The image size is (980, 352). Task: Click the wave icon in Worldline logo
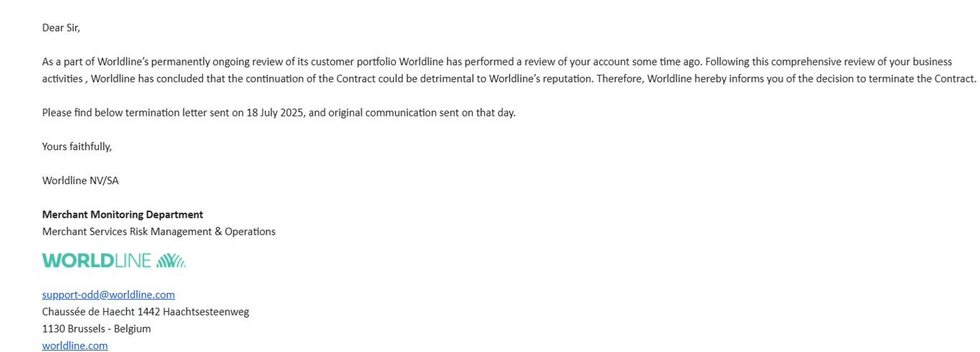[171, 261]
